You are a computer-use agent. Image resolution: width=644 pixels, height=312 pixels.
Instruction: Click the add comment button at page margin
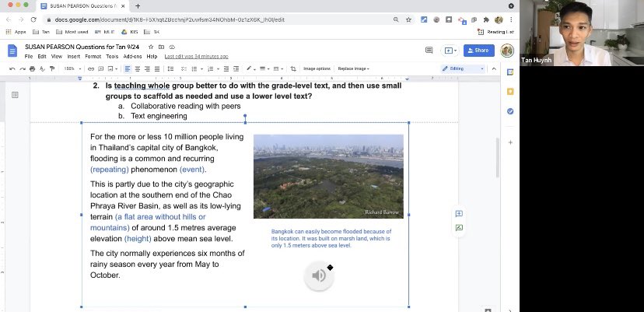point(459,213)
